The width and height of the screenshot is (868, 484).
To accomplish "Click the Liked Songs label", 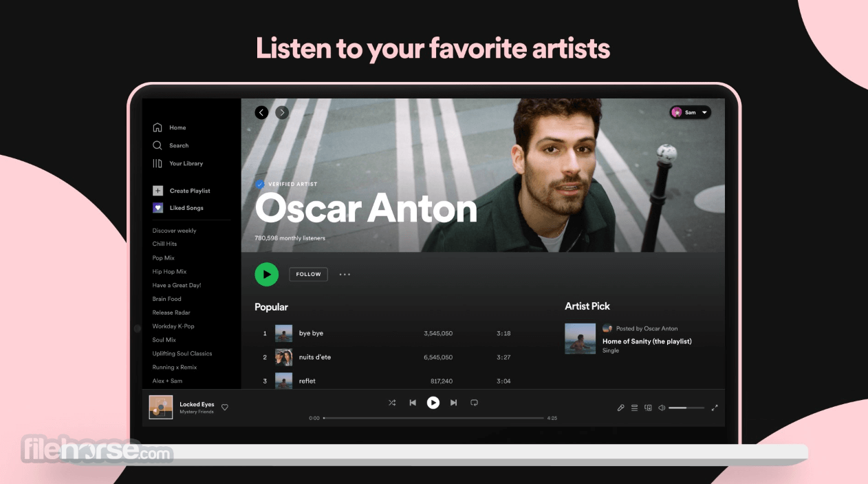I will [x=186, y=207].
